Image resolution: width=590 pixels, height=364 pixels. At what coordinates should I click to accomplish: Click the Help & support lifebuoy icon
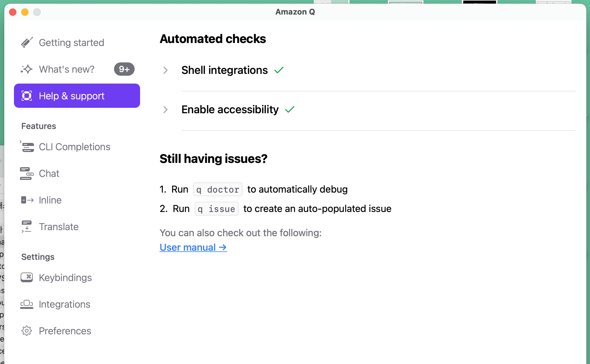(27, 96)
